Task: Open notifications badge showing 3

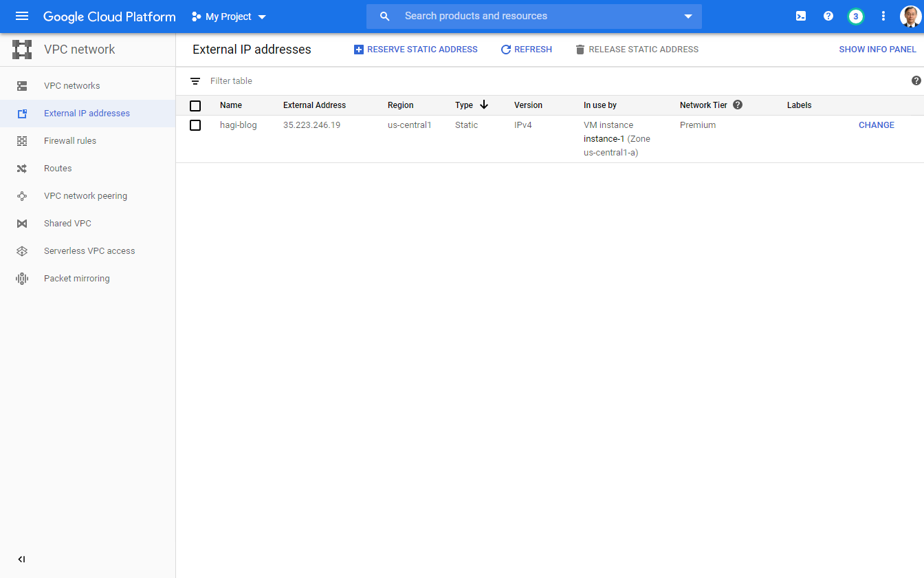Action: [856, 17]
